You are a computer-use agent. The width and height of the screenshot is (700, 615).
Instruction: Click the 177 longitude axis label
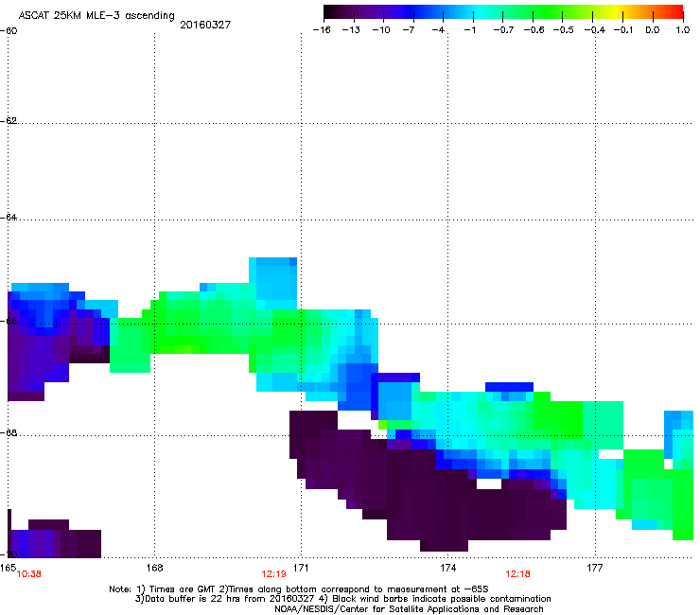pyautogui.click(x=595, y=567)
